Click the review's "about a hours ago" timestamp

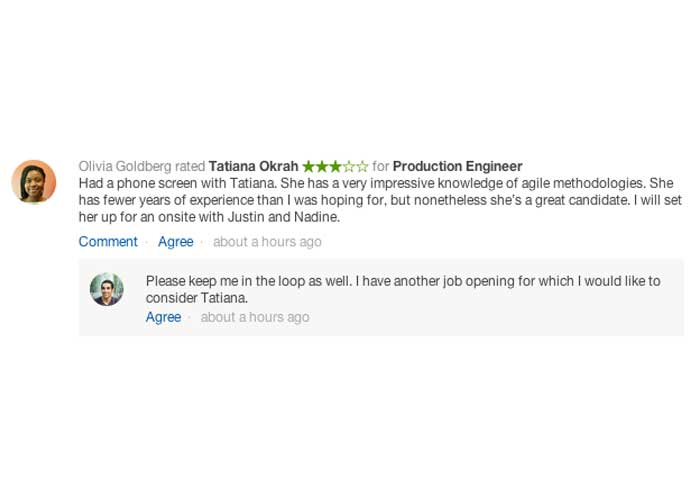267,242
